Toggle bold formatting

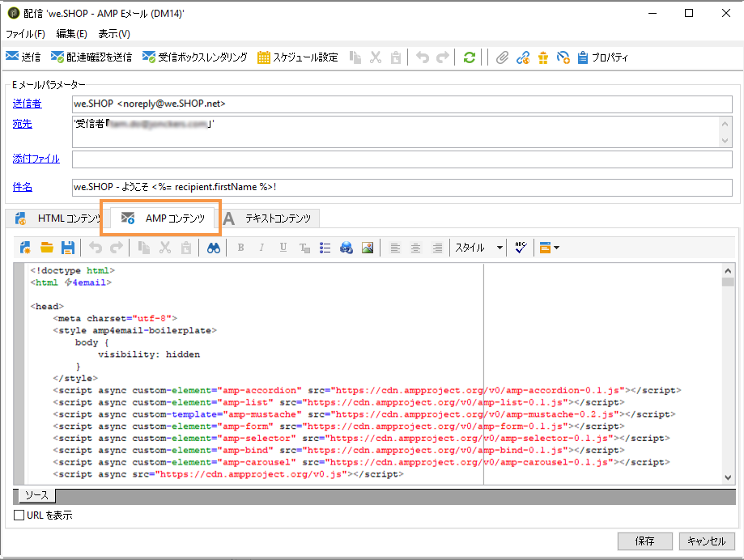pos(241,247)
